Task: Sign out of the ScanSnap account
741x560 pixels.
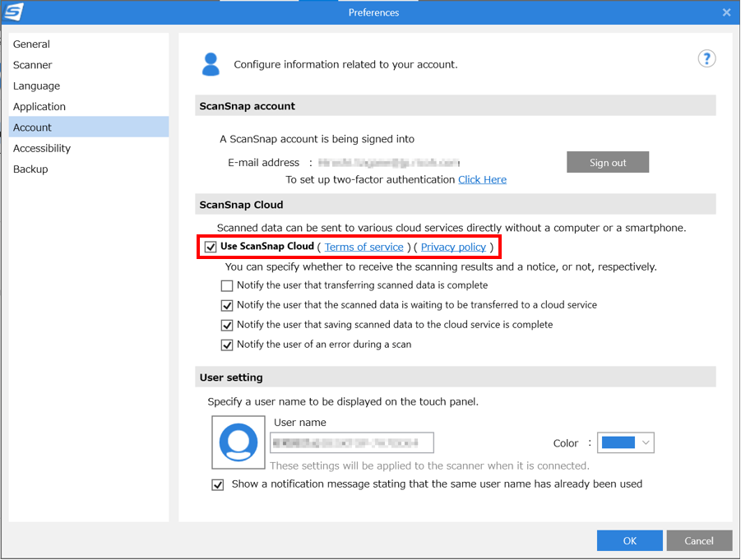Action: coord(608,162)
